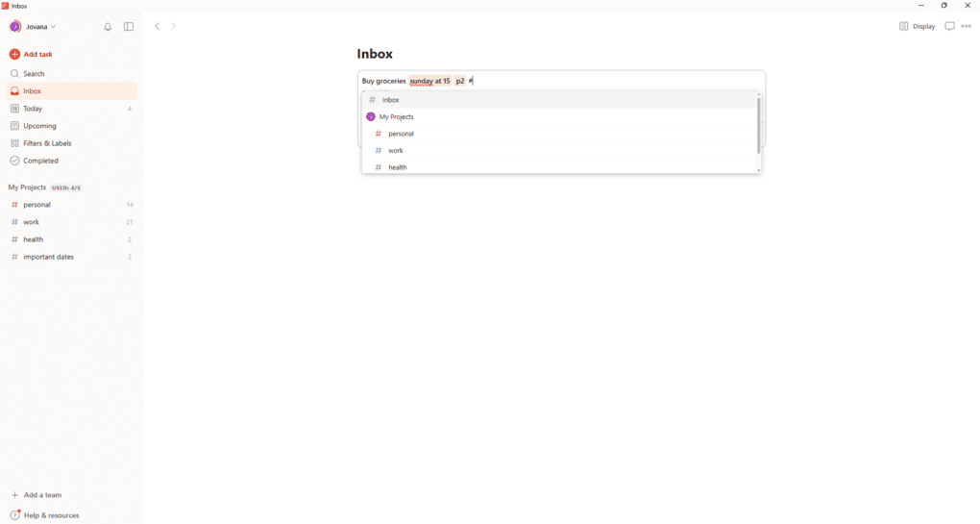Click the Jovana avatar icon
This screenshot has height=524, width=980.
point(15,27)
